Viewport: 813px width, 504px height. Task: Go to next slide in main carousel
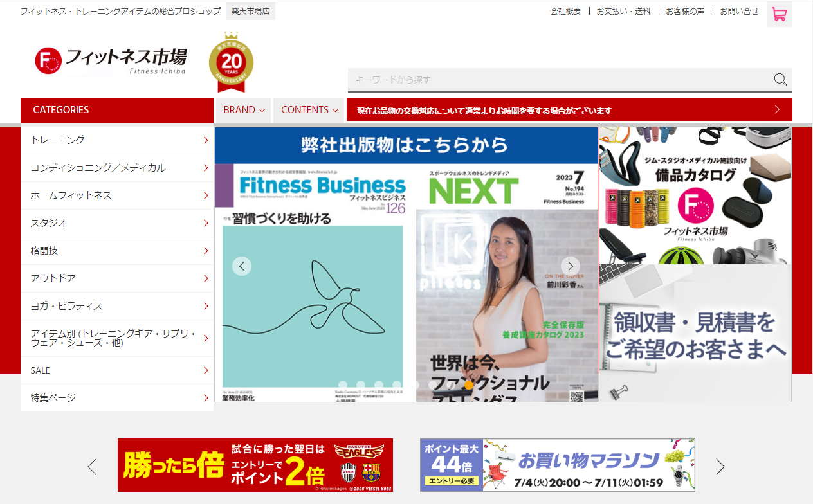pyautogui.click(x=570, y=265)
